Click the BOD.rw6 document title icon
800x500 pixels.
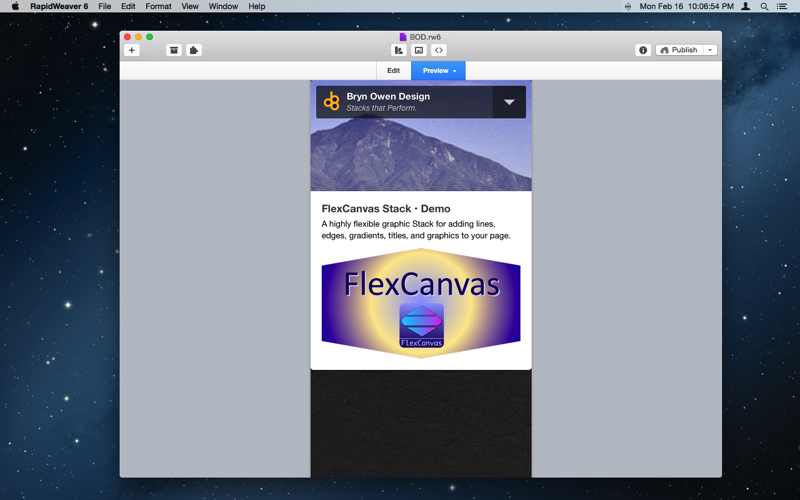pyautogui.click(x=403, y=37)
